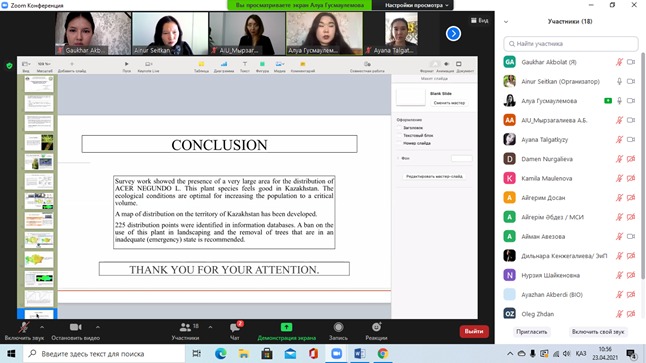This screenshot has height=363, width=646.
Task: Collapse the participants panel chevron
Action: (x=506, y=22)
